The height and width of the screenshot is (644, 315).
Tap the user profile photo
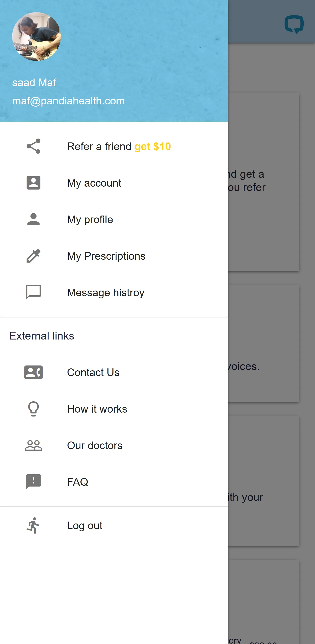pyautogui.click(x=37, y=37)
